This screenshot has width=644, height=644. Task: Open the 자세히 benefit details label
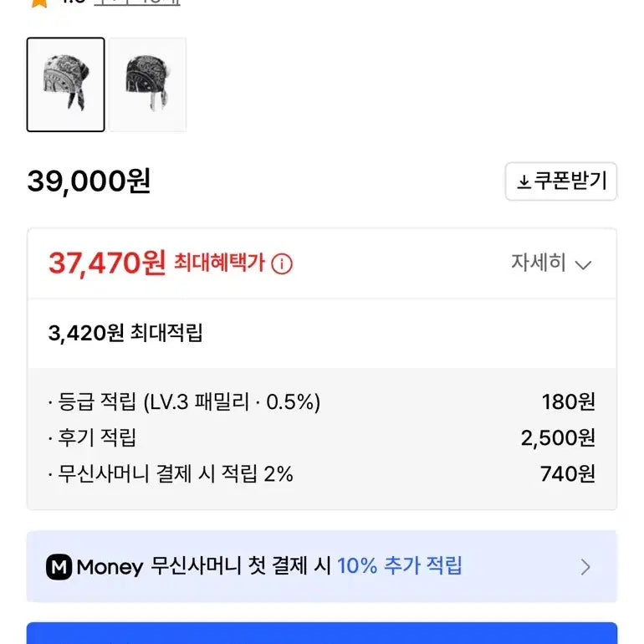pos(539,263)
